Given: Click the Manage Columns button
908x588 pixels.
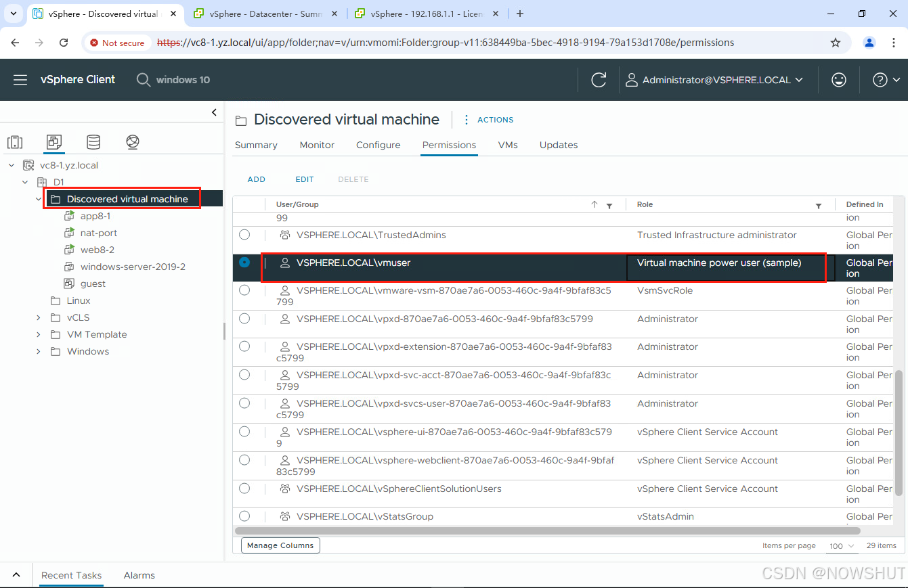Looking at the screenshot, I should click(x=280, y=545).
